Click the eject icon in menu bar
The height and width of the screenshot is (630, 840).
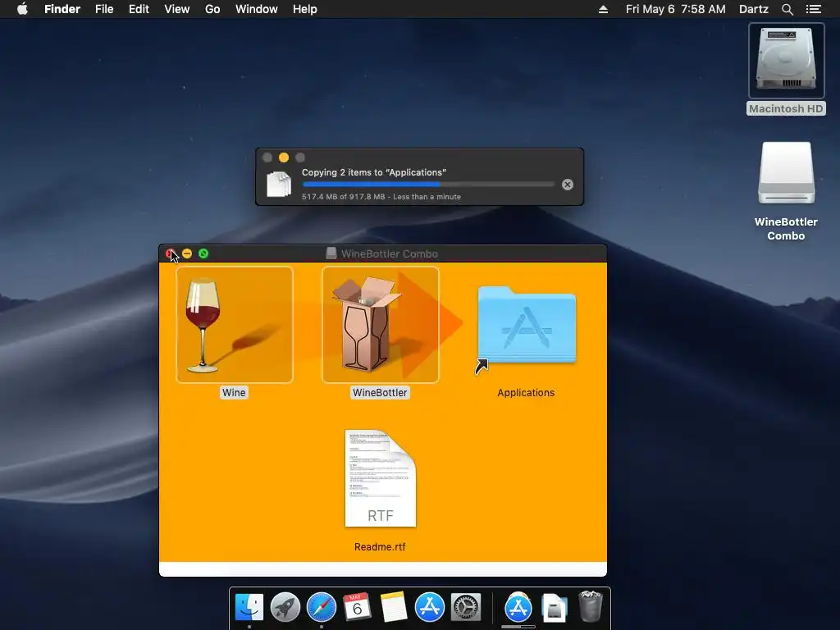[603, 9]
